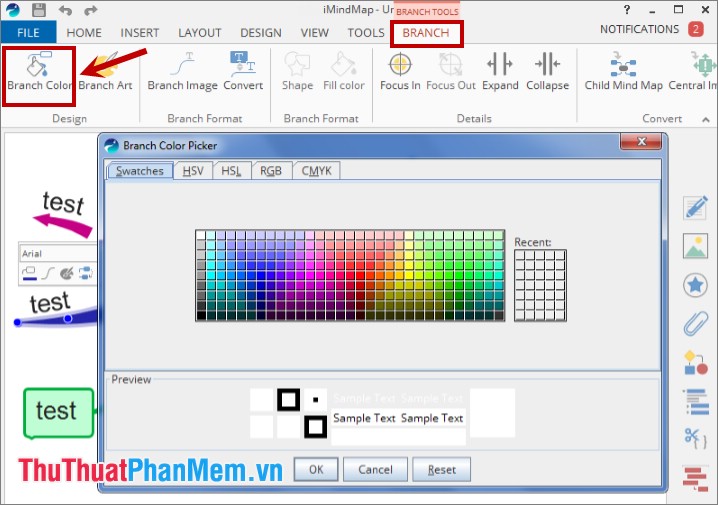Image resolution: width=718 pixels, height=505 pixels.
Task: Open the star icons sidebar panel
Action: click(695, 285)
